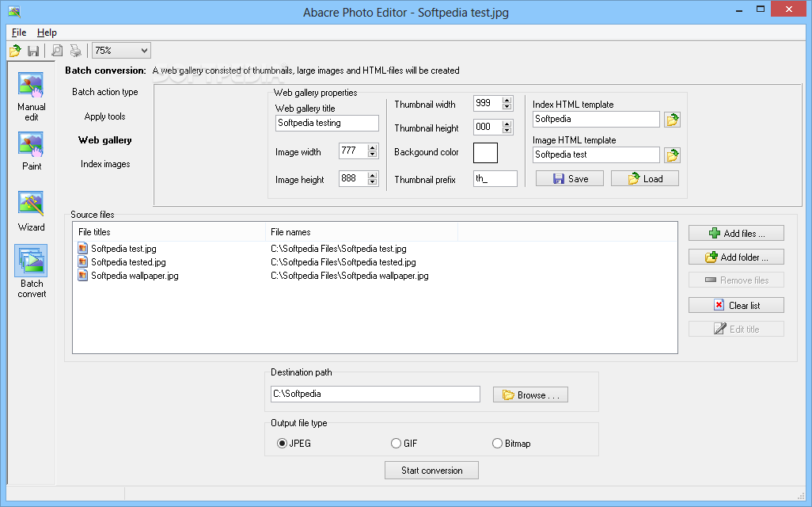812x507 pixels.
Task: Click the Thumbnail prefix field
Action: pyautogui.click(x=495, y=178)
